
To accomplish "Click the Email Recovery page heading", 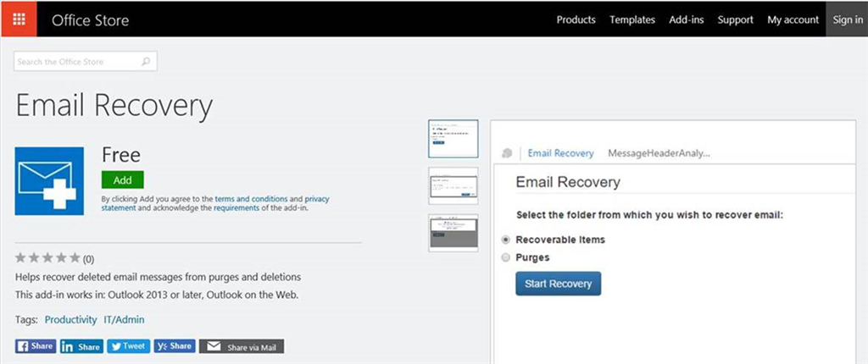I will 114,106.
